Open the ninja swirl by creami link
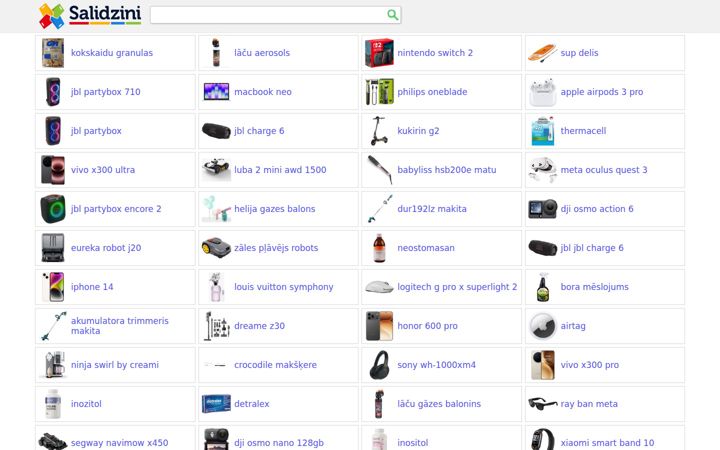The image size is (720, 450). coord(115,365)
